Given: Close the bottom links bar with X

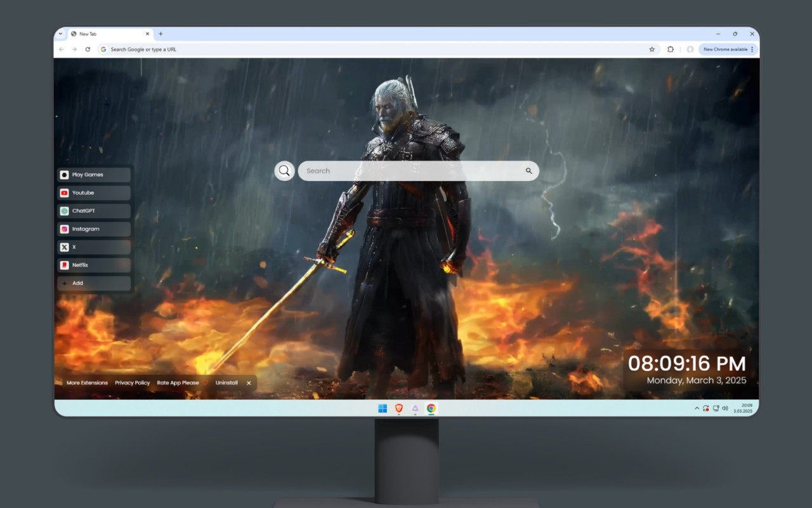Looking at the screenshot, I should point(249,383).
